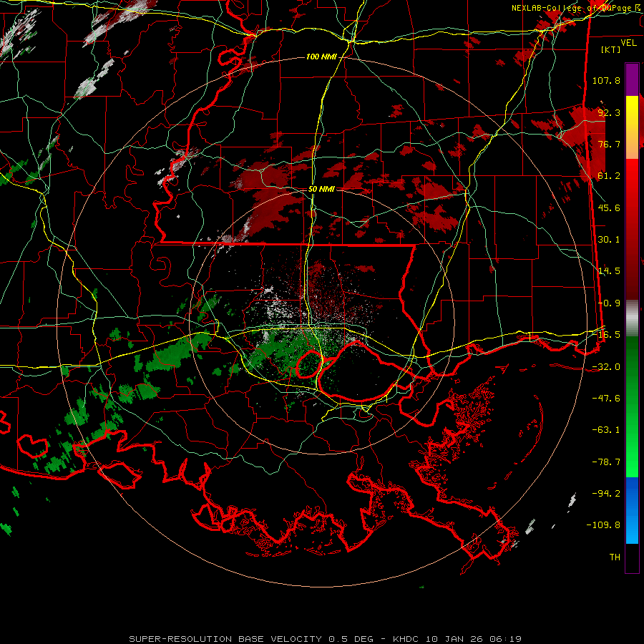Pick the green segment of the color bar
Viewport: 644px width, 644px height.
click(x=632, y=406)
